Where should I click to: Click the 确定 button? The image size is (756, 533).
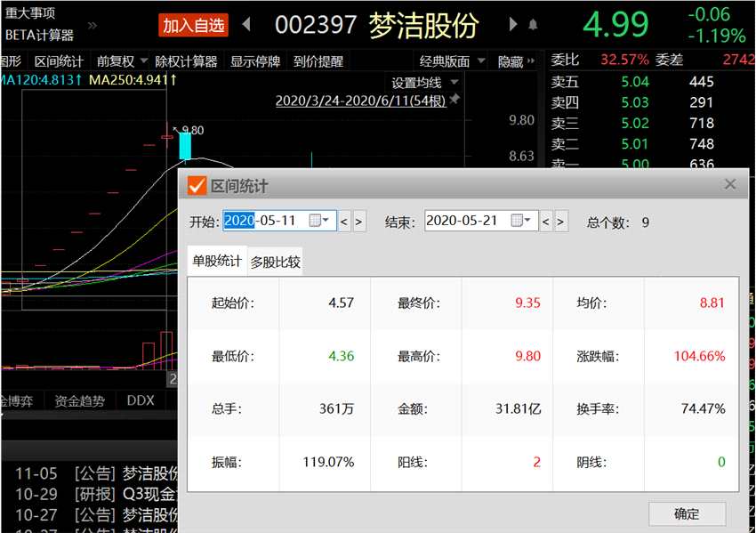pyautogui.click(x=687, y=513)
